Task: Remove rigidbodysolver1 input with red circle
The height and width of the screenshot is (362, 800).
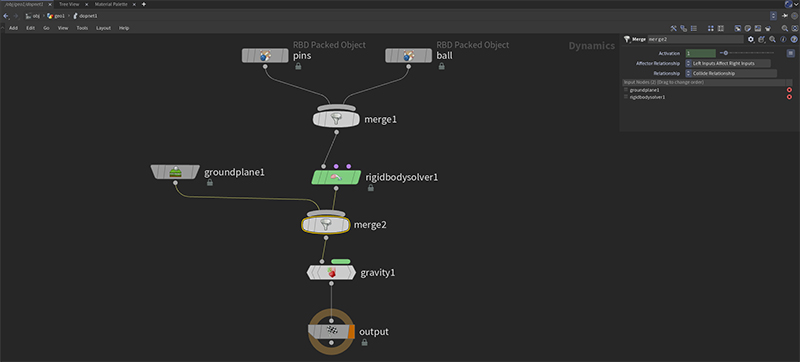Action: [789, 97]
